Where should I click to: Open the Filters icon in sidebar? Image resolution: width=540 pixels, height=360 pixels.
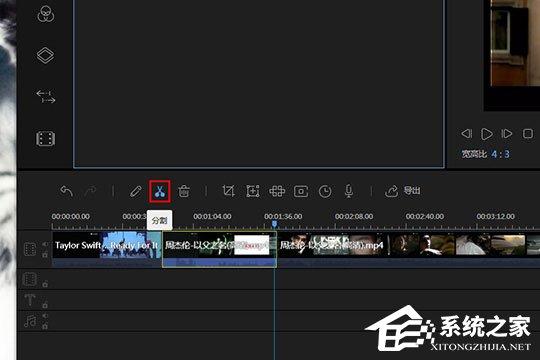45,14
